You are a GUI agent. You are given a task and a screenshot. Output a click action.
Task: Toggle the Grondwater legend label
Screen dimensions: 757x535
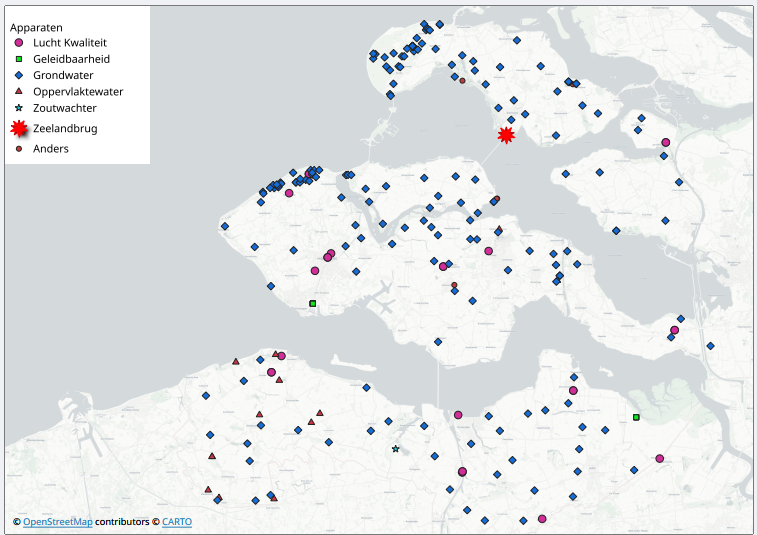coord(63,75)
